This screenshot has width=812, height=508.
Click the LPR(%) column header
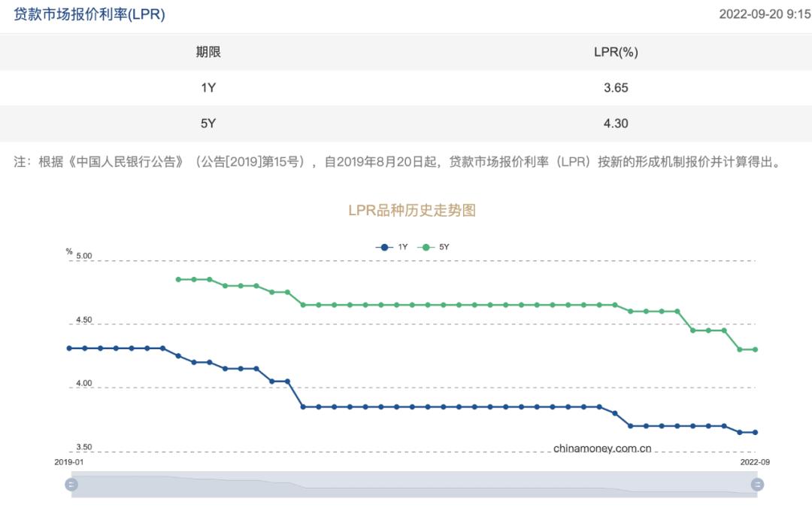pos(616,52)
